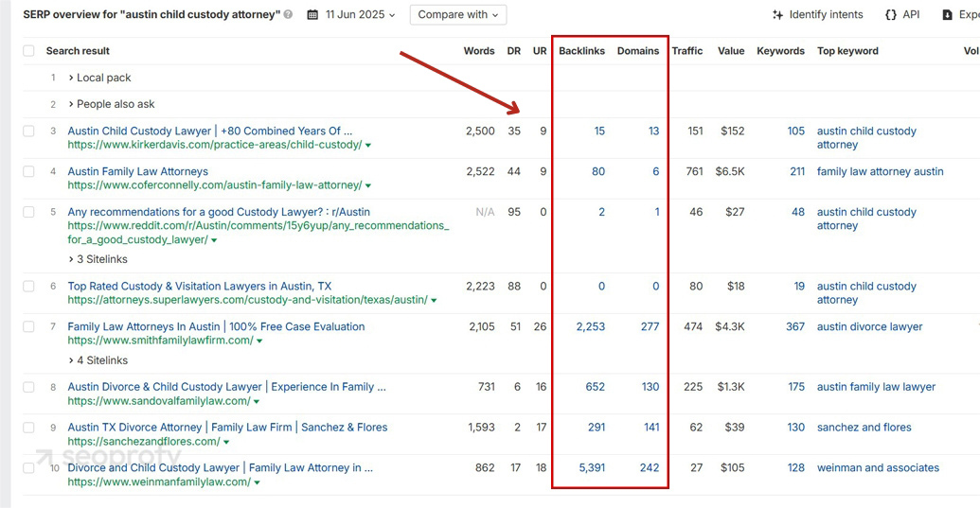The width and height of the screenshot is (980, 508).
Task: Check the box for coferconnelly.com result
Action: pyautogui.click(x=28, y=171)
